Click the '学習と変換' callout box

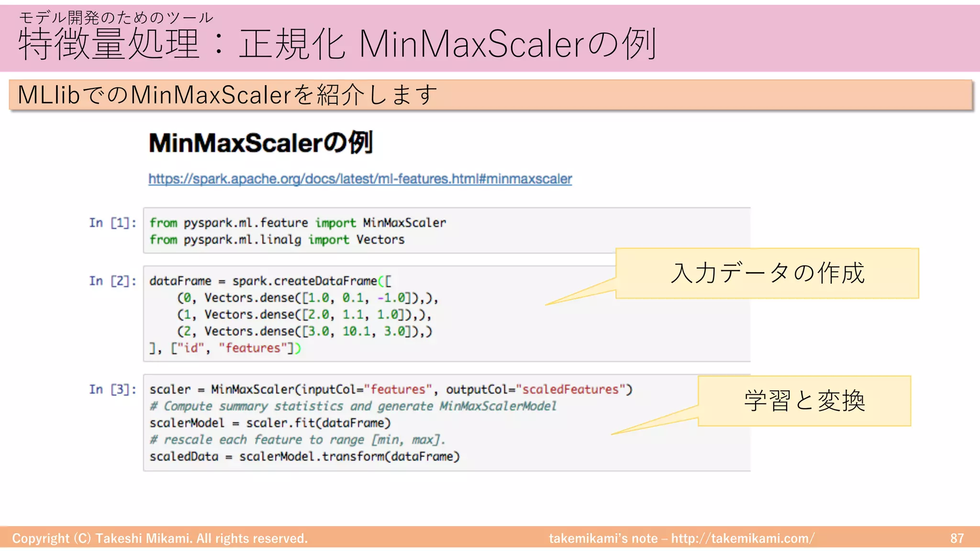[x=804, y=401]
